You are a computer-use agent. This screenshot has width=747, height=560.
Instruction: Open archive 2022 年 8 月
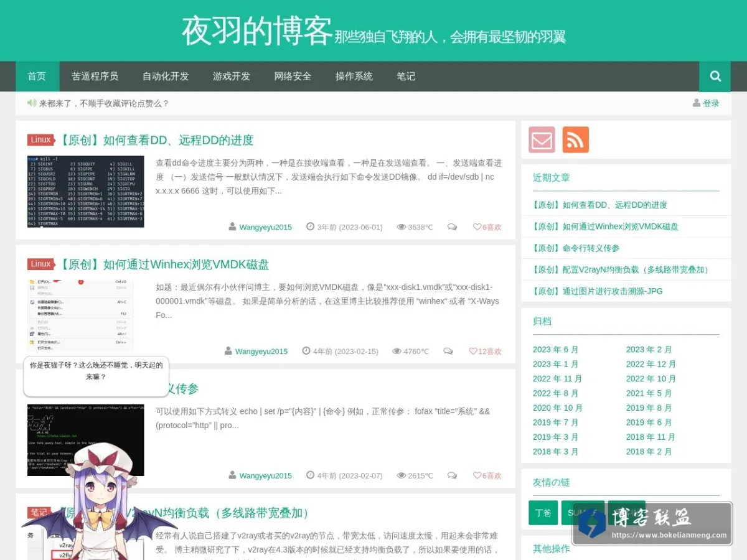pyautogui.click(x=555, y=393)
